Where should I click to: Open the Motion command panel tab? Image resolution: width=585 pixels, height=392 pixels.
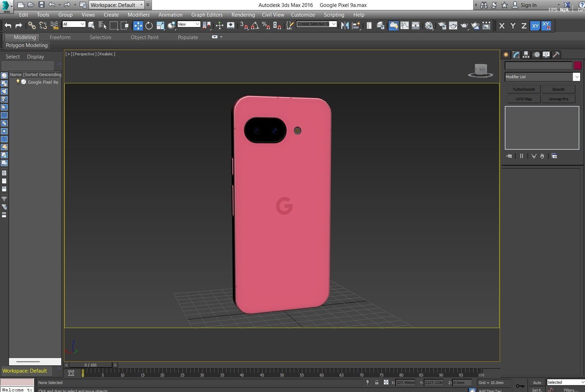coord(537,55)
